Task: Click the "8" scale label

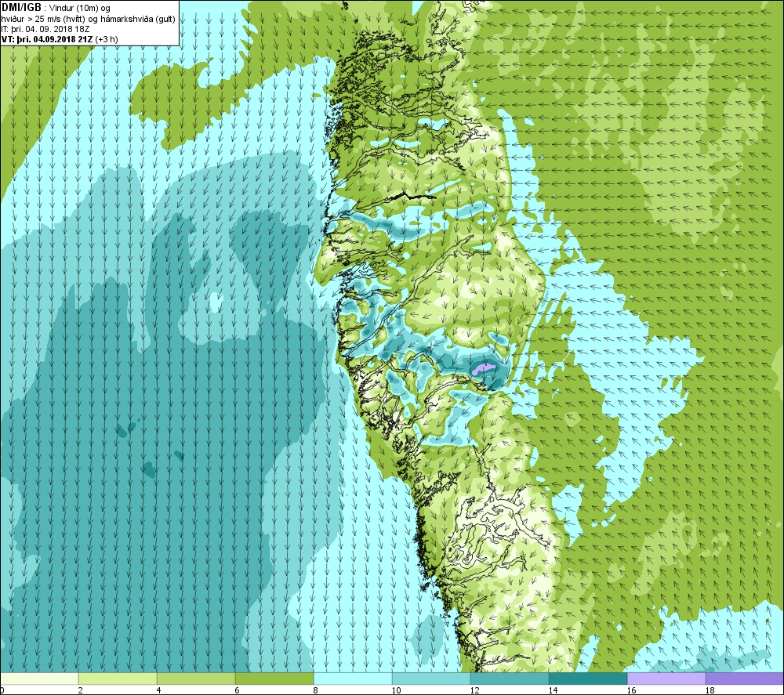Action: click(x=316, y=690)
